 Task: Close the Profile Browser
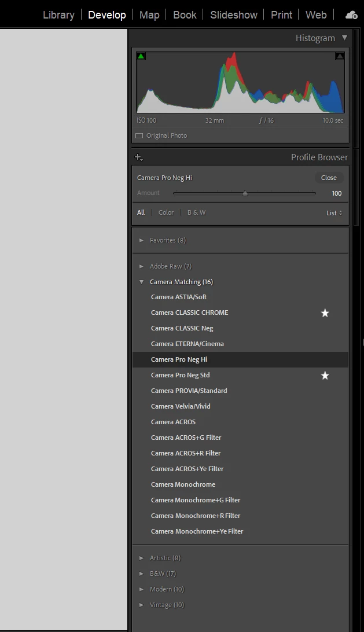329,178
